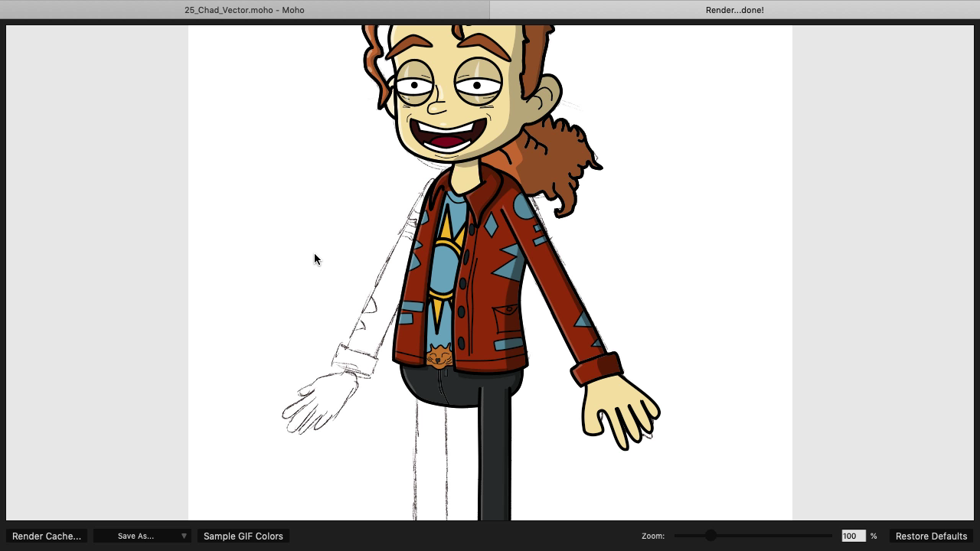980x551 pixels.
Task: Open the Render Cache... dialog
Action: click(x=46, y=536)
